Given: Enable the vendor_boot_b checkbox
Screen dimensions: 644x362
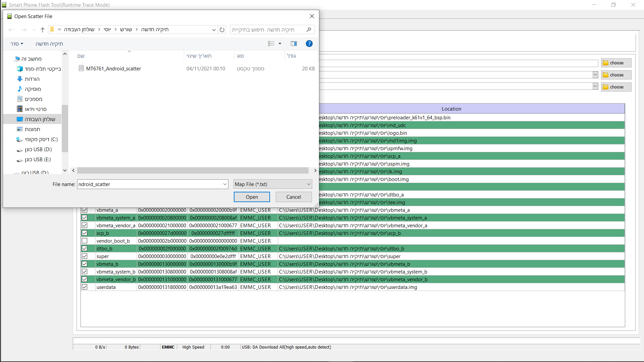Looking at the screenshot, I should [85, 241].
